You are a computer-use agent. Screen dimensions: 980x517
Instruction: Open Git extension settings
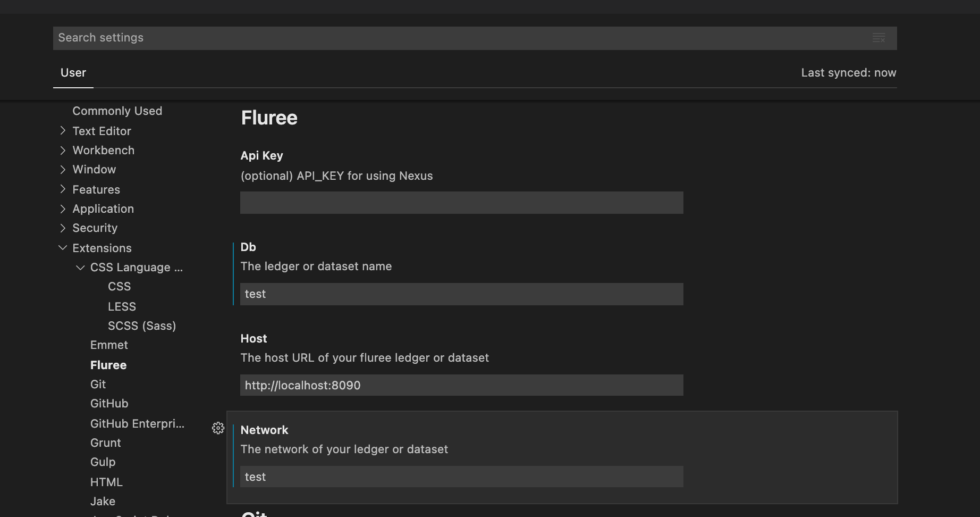click(x=98, y=384)
